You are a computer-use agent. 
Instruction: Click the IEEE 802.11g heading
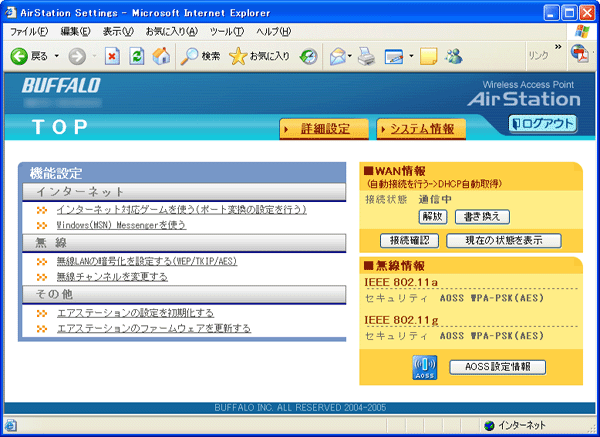tap(401, 320)
